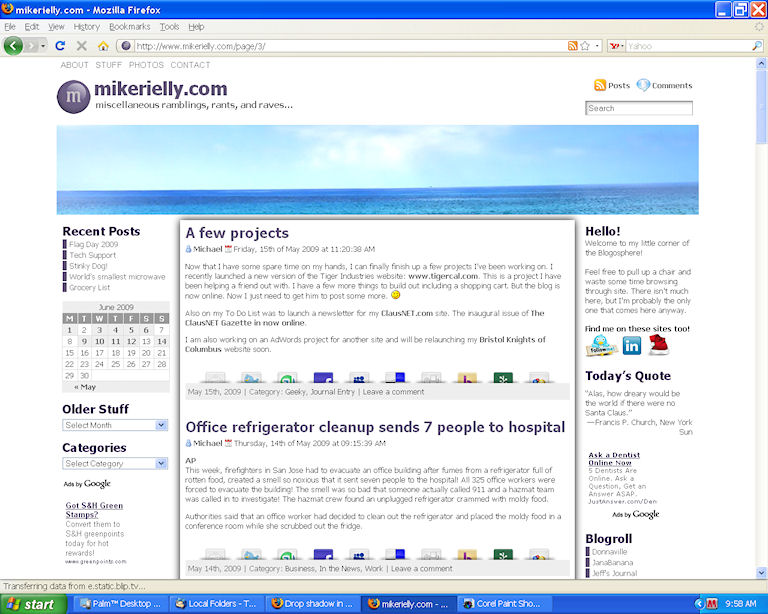The height and width of the screenshot is (614, 768).
Task: Click the site identity icon in address bar
Action: pyautogui.click(x=126, y=46)
